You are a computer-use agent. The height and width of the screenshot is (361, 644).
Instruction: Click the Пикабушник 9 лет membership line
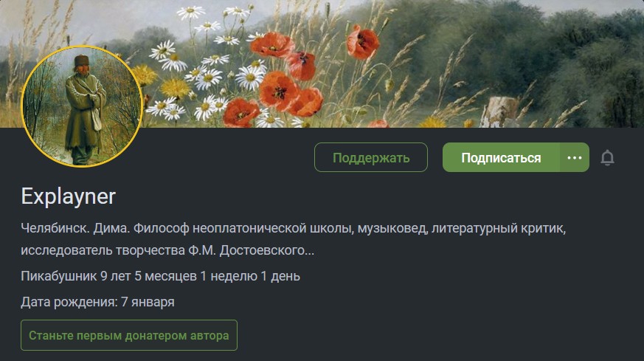point(160,276)
